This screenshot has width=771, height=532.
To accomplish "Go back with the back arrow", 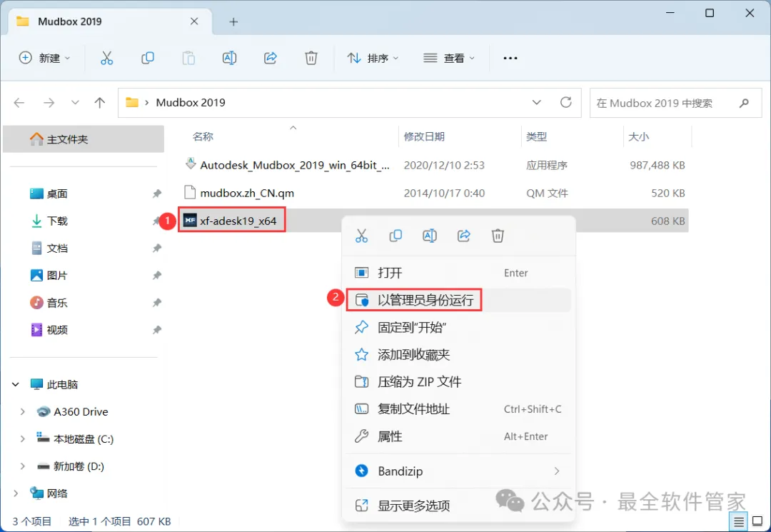I will point(19,103).
